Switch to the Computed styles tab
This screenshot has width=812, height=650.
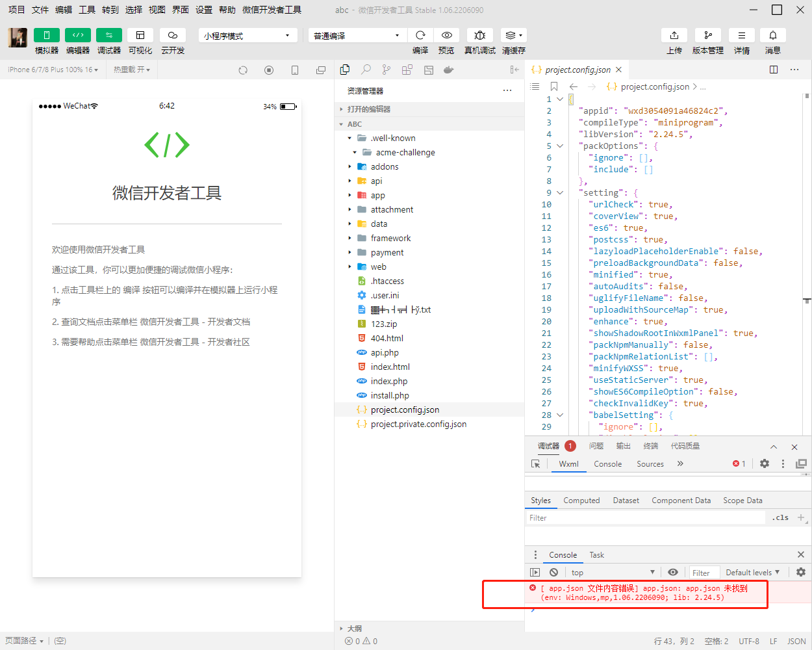click(x=581, y=500)
